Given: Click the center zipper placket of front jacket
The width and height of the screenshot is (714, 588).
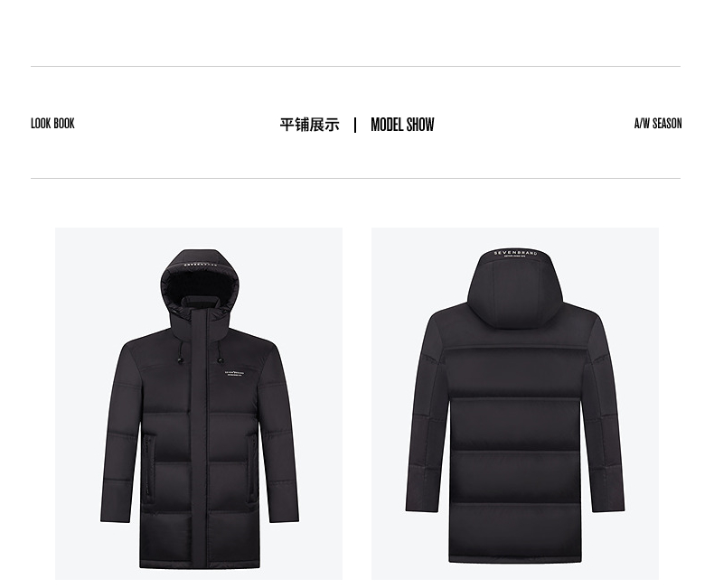Looking at the screenshot, I should (199, 437).
